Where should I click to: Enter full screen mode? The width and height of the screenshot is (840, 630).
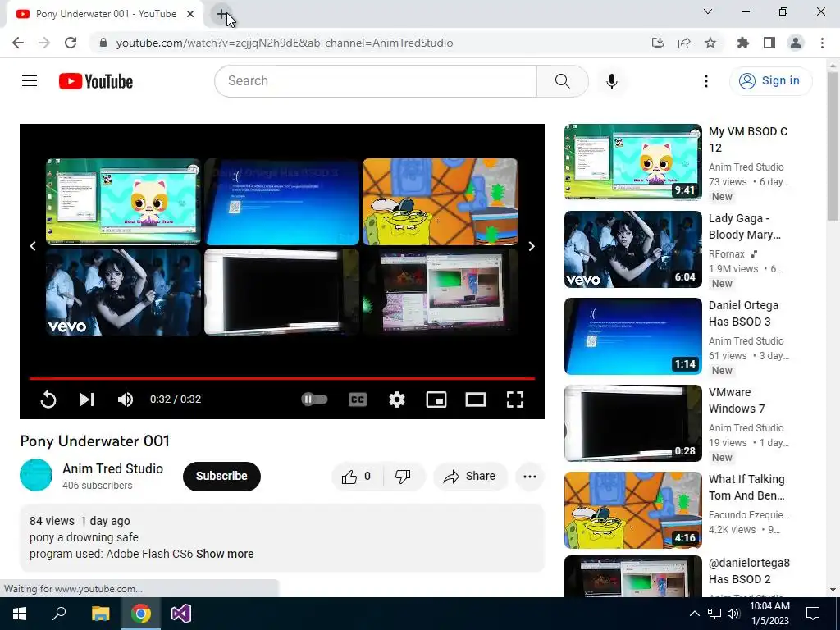point(515,399)
